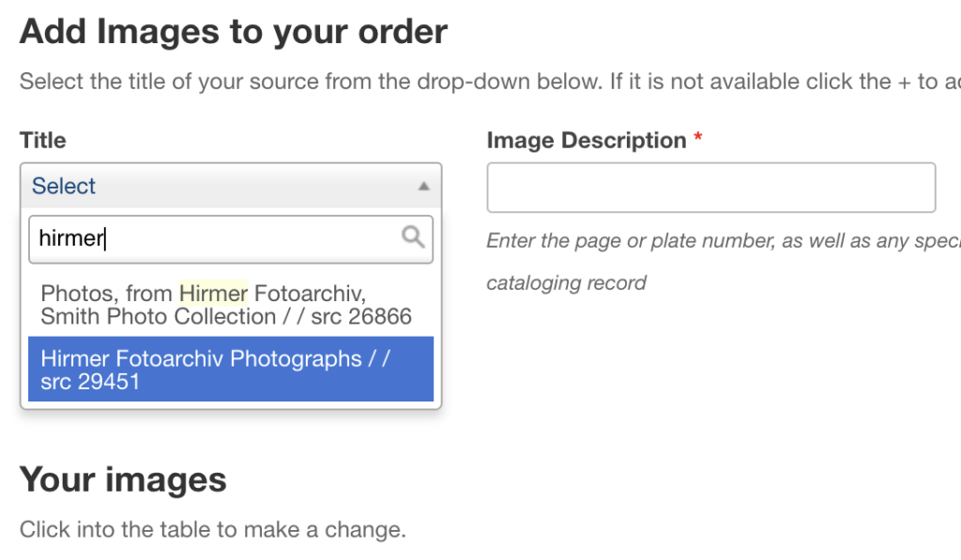Focus the search field containing 'hirmer'
The height and width of the screenshot is (560, 961).
231,239
